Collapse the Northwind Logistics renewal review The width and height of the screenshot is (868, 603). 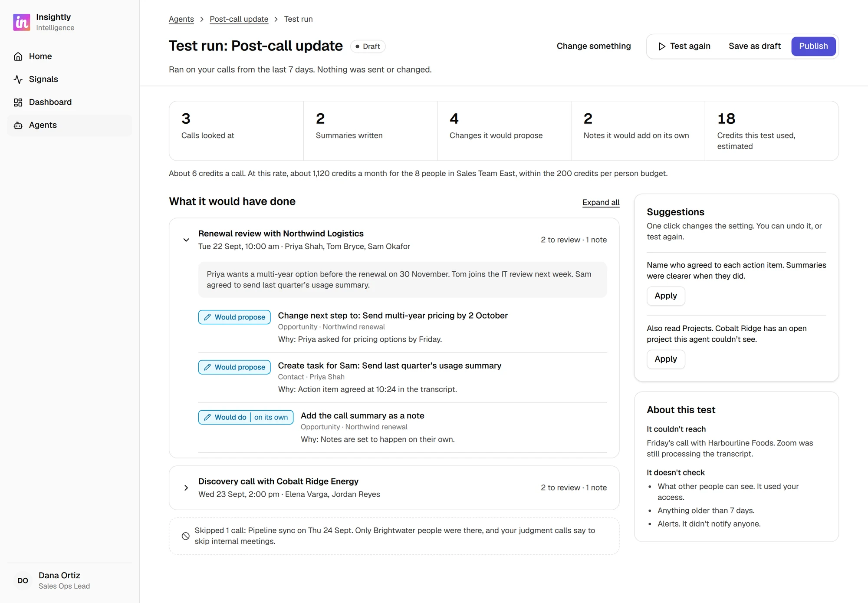[x=186, y=240]
